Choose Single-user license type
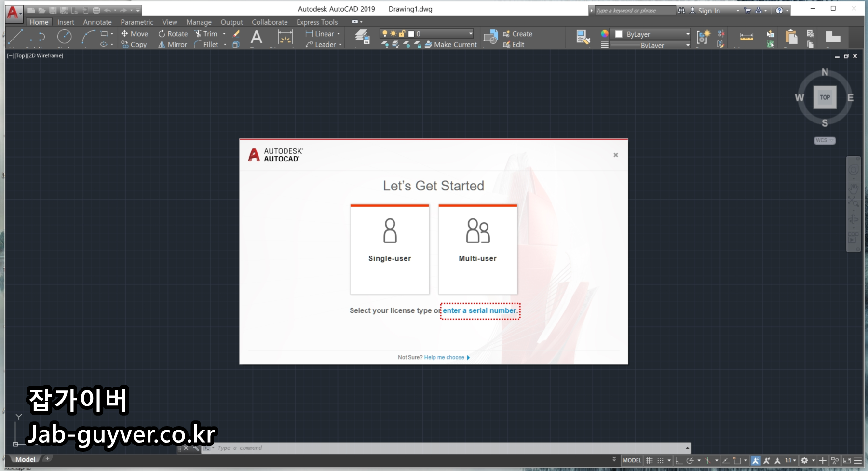The height and width of the screenshot is (471, 868). 390,249
